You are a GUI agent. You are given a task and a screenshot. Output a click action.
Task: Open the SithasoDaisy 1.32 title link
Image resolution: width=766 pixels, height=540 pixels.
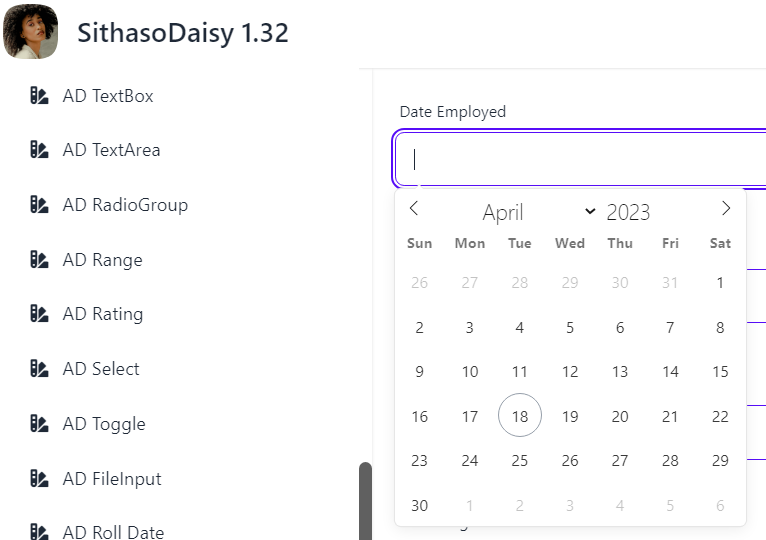click(183, 33)
